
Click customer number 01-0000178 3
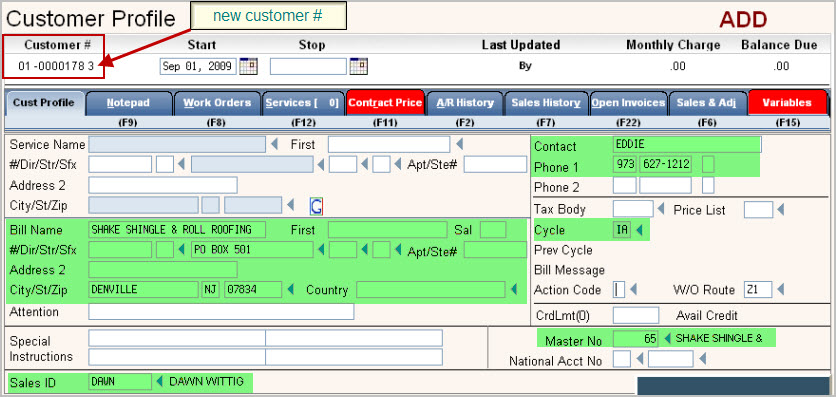(x=56, y=66)
